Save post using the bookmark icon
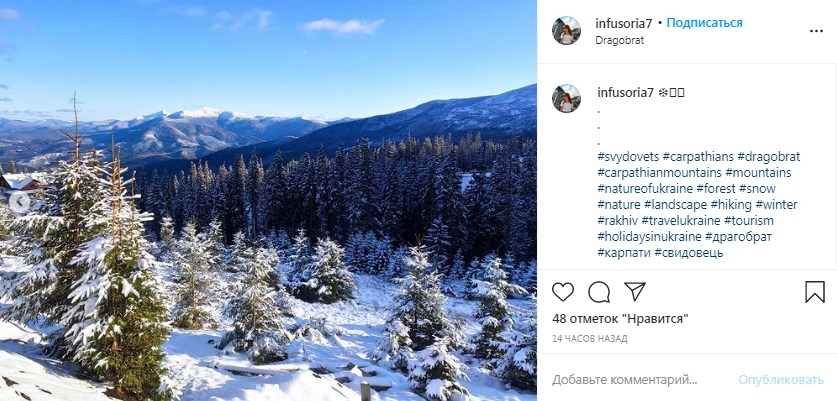The image size is (837, 401). (x=814, y=292)
